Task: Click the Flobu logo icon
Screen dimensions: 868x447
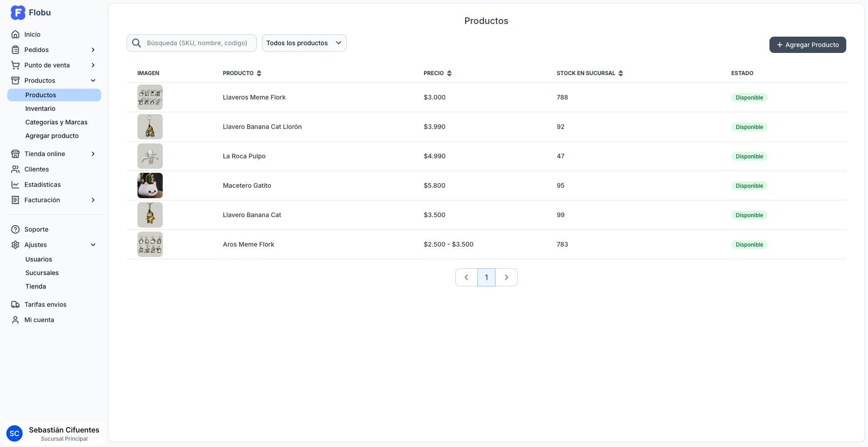Action: (x=18, y=13)
